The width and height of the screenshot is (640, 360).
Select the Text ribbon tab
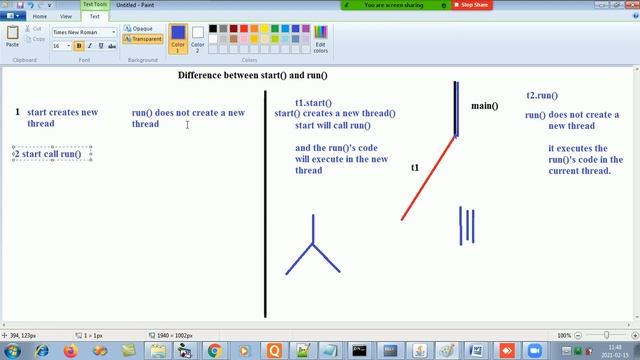[x=95, y=16]
